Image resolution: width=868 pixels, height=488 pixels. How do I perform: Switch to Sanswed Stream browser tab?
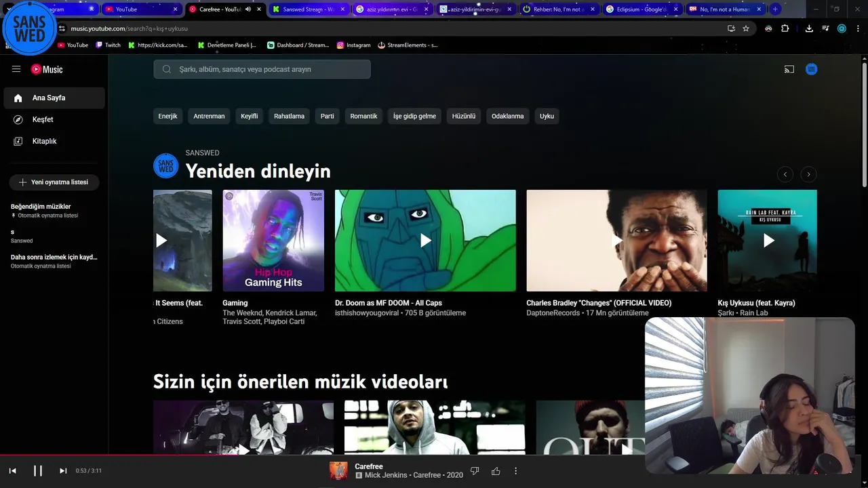pyautogui.click(x=309, y=9)
